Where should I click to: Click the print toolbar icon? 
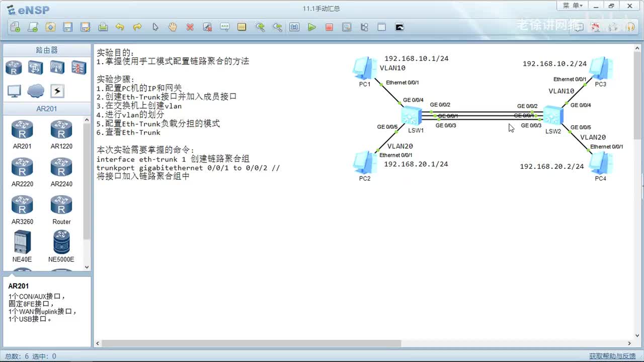tap(103, 27)
